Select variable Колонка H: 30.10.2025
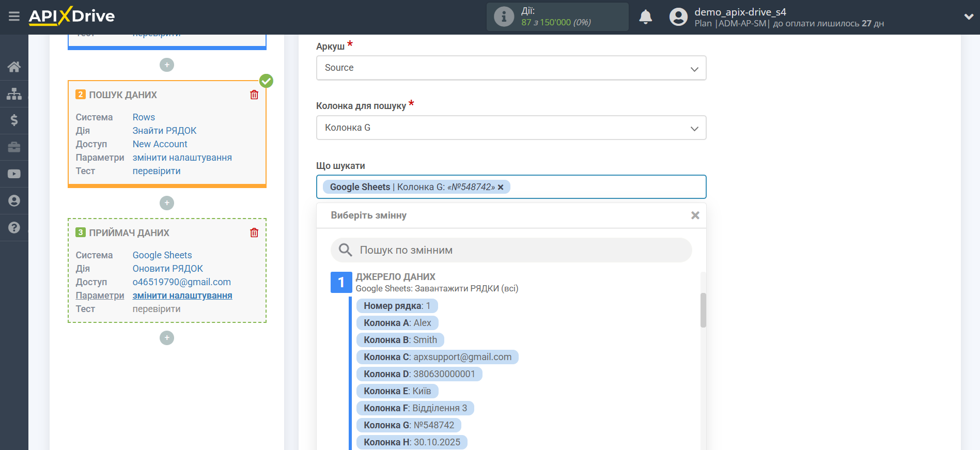This screenshot has width=980, height=450. pyautogui.click(x=412, y=442)
